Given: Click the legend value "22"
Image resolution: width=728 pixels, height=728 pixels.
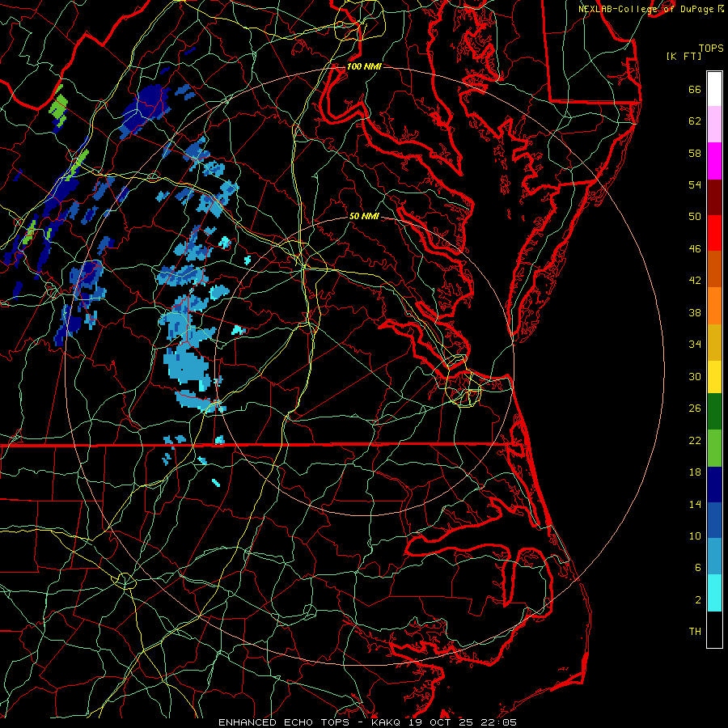Looking at the screenshot, I should tap(695, 440).
